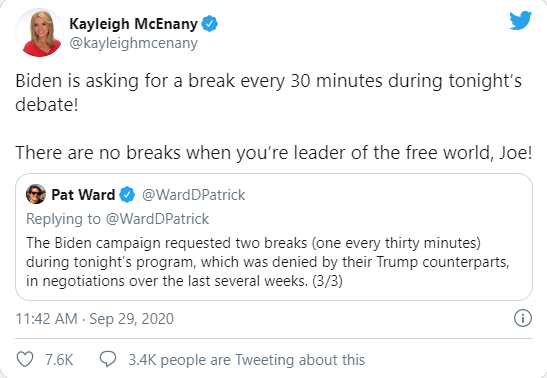Screen dimensions: 547x378
Task: Open the Pat Ward display name
Action: [83, 195]
